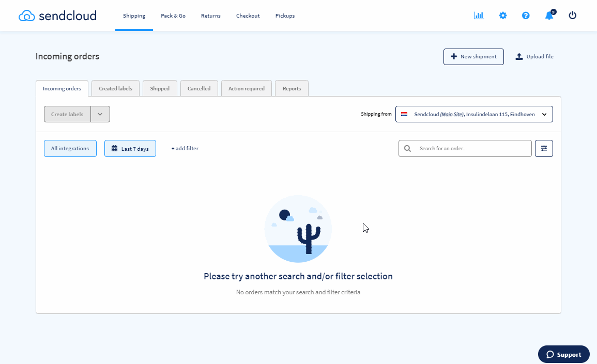597x364 pixels.
Task: Open the analytics bar chart icon
Action: 479,15
